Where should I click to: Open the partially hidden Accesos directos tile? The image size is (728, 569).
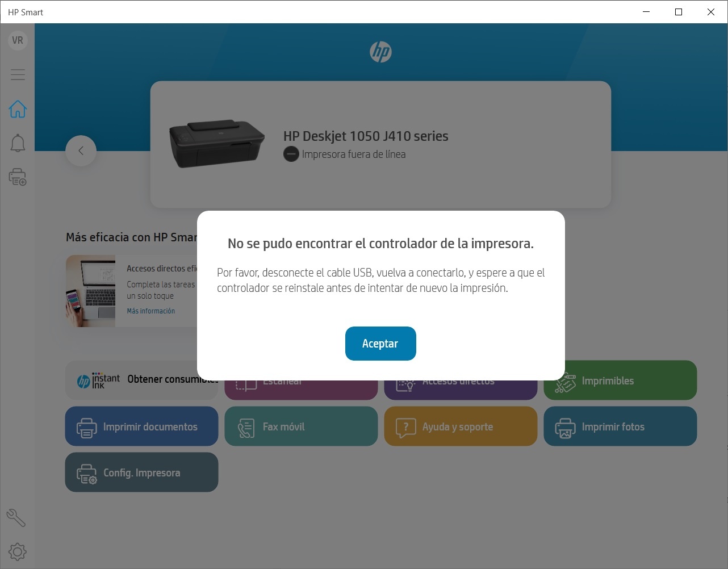tap(461, 390)
